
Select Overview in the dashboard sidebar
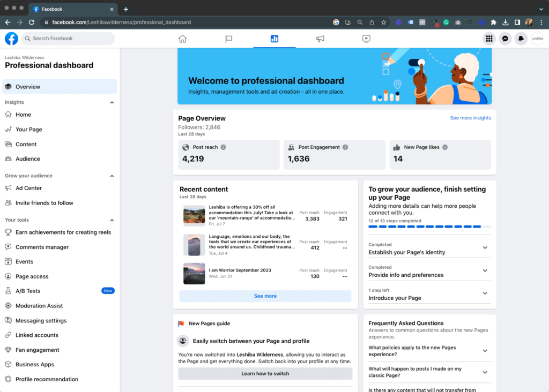click(60, 87)
